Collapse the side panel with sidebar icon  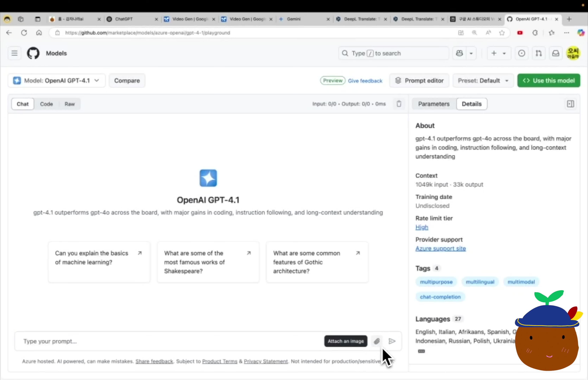point(570,104)
